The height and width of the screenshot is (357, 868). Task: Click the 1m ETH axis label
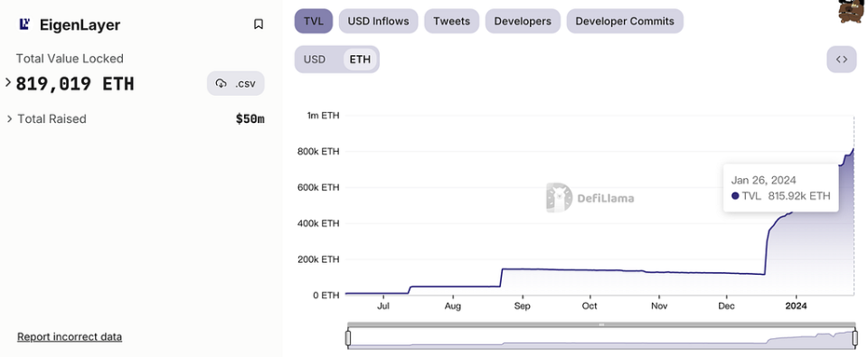click(324, 116)
